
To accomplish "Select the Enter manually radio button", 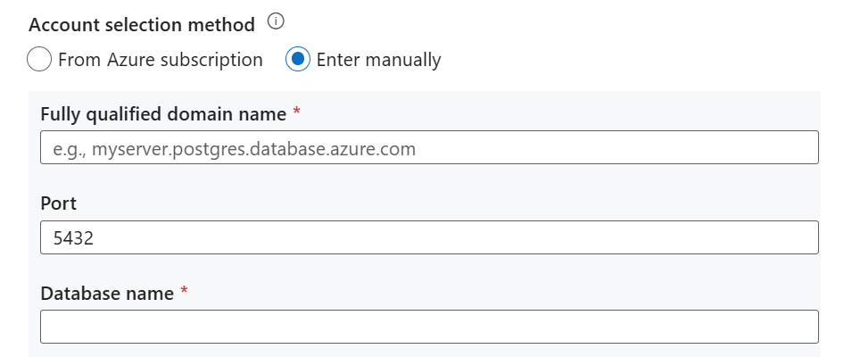I will pyautogui.click(x=297, y=60).
